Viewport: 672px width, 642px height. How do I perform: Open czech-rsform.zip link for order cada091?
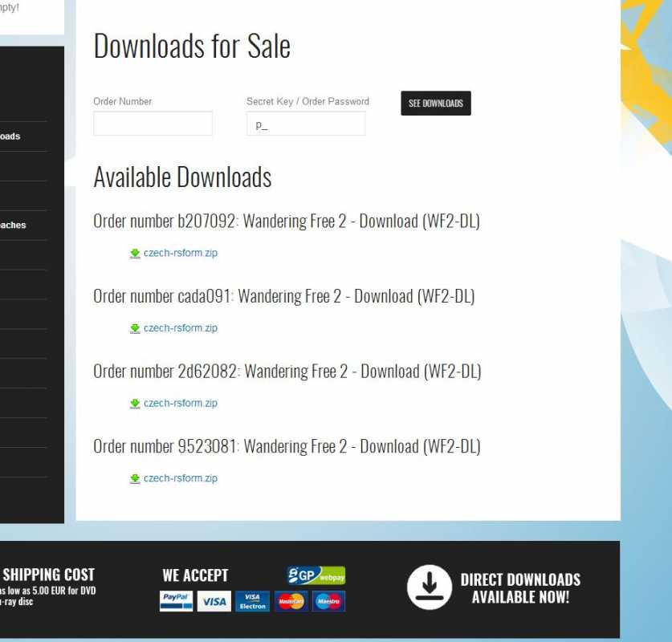coord(180,328)
